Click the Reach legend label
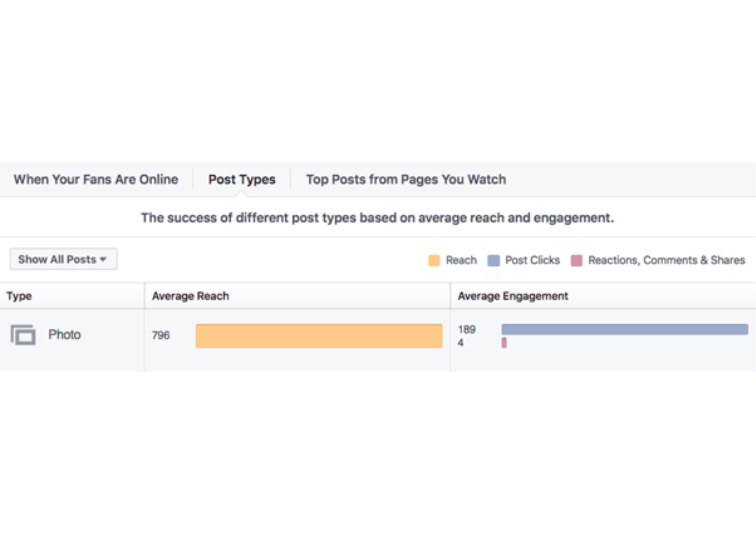This screenshot has width=756, height=534. (461, 260)
